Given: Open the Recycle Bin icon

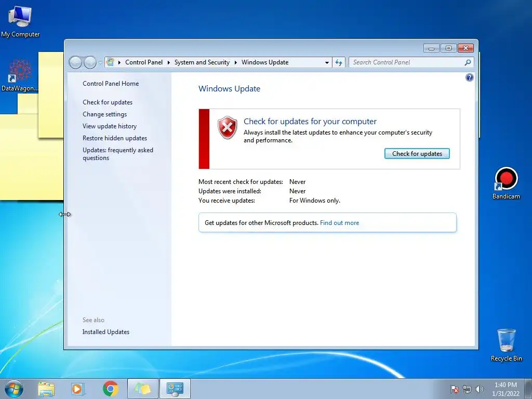Looking at the screenshot, I should point(506,345).
